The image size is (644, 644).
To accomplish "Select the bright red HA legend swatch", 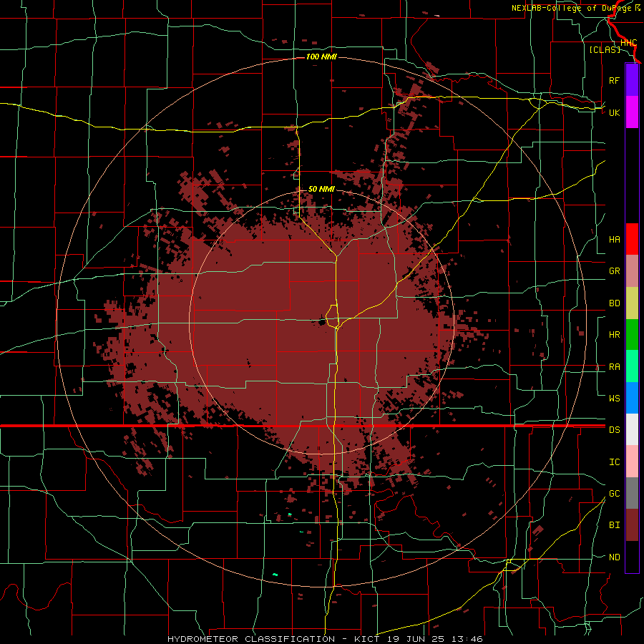I will (632, 239).
